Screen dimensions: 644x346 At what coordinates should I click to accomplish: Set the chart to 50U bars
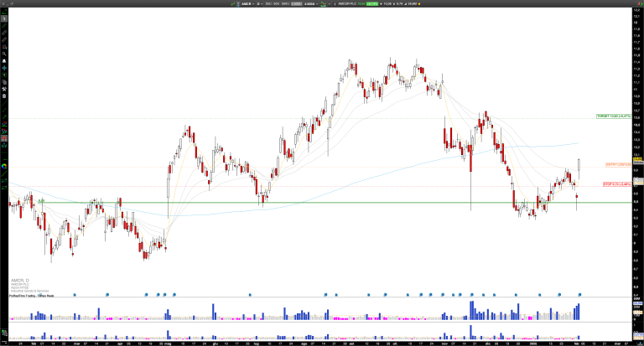pyautogui.click(x=278, y=3)
